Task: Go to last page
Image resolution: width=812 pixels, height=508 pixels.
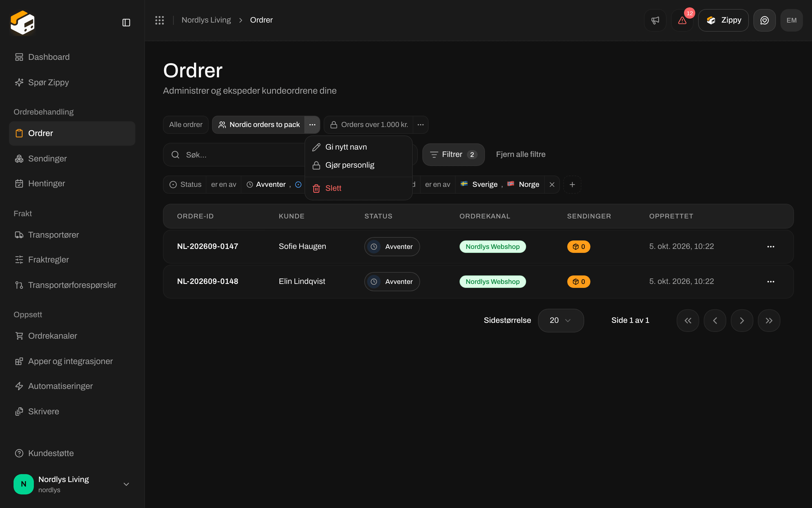Action: pos(769,321)
